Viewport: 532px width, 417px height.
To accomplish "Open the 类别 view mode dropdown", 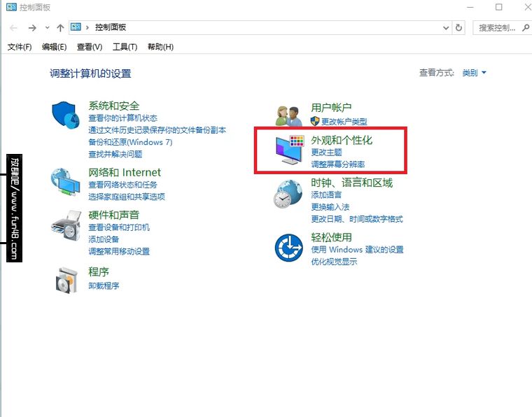I will pos(474,73).
